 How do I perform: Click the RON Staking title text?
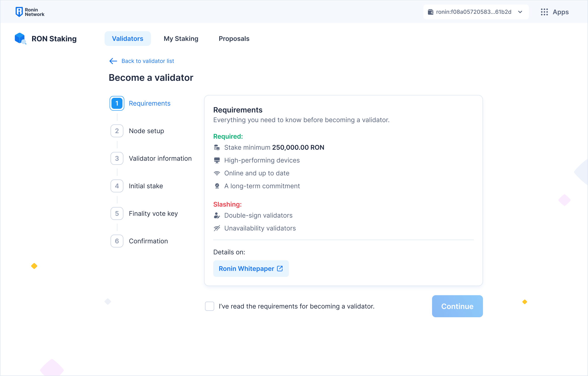(54, 38)
